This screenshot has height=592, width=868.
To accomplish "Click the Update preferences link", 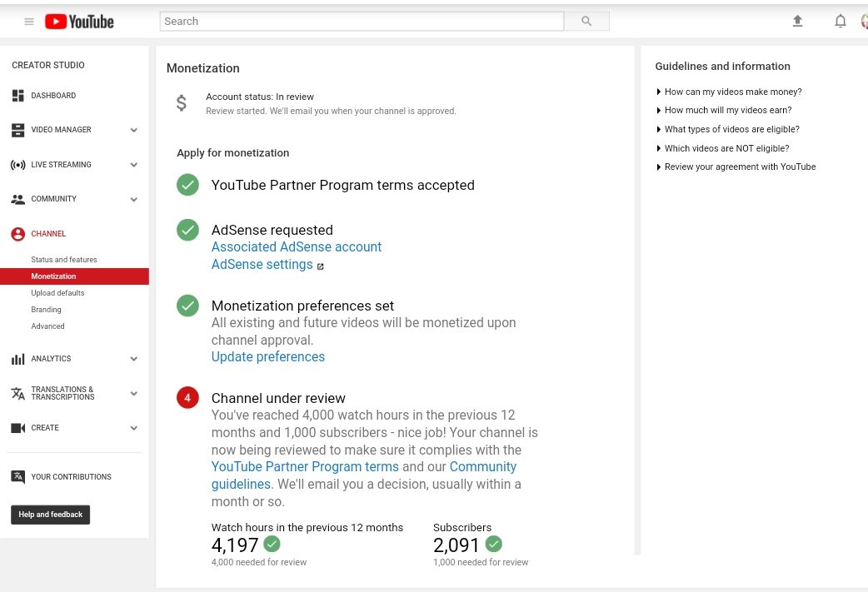I will [x=268, y=357].
